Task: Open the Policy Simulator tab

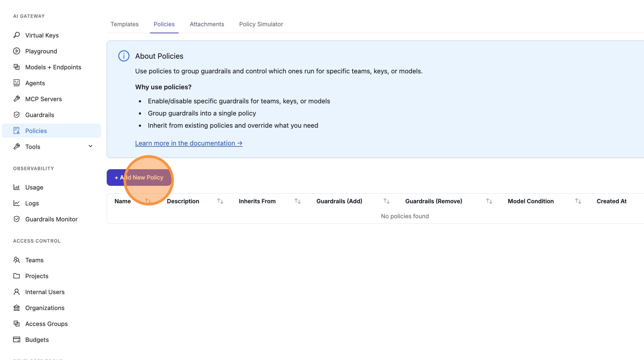Action: click(261, 24)
